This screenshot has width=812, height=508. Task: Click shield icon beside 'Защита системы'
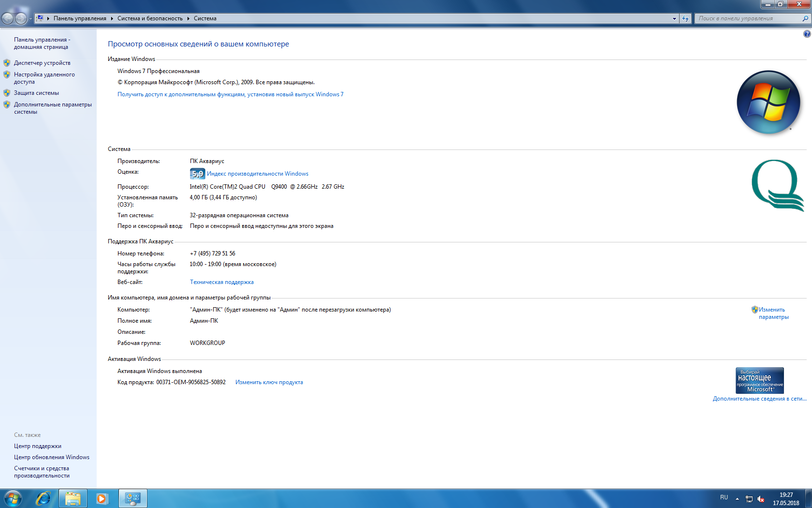[7, 93]
